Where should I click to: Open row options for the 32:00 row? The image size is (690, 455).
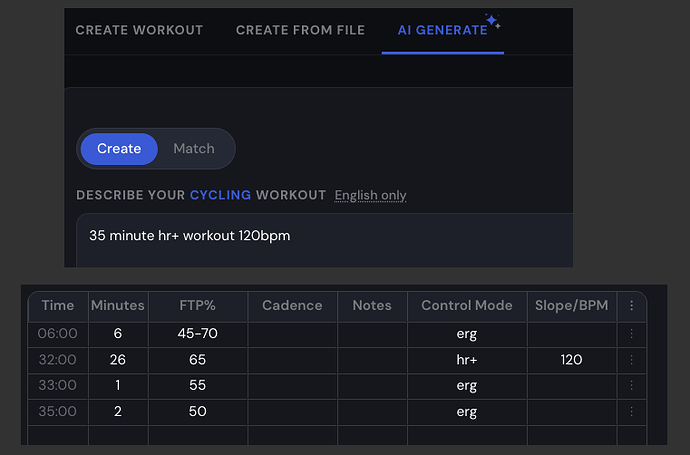[x=631, y=360]
